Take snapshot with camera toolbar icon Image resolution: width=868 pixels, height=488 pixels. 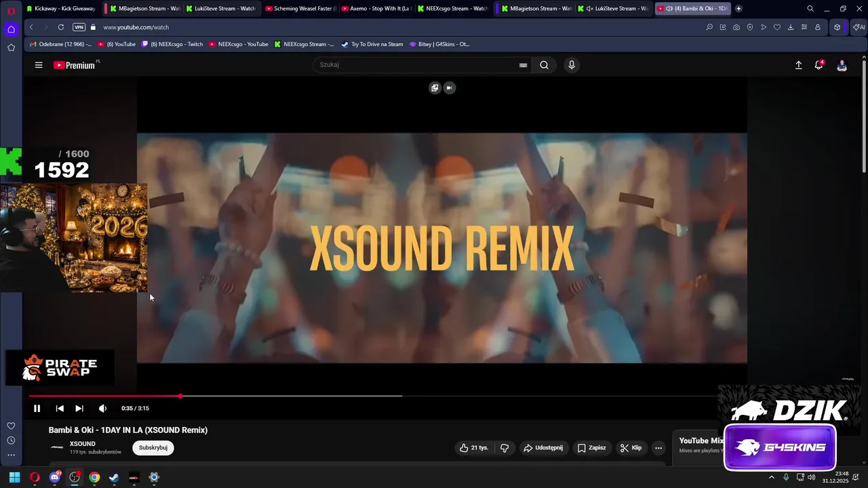pyautogui.click(x=736, y=27)
